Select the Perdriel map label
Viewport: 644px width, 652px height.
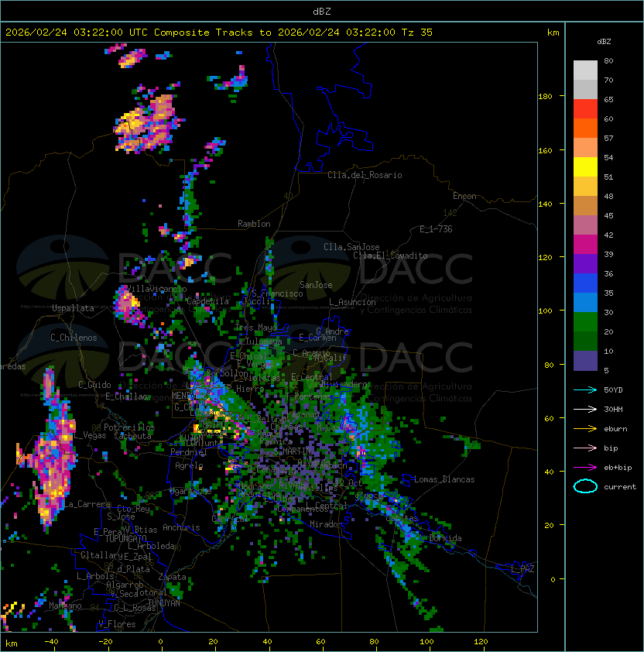point(188,451)
